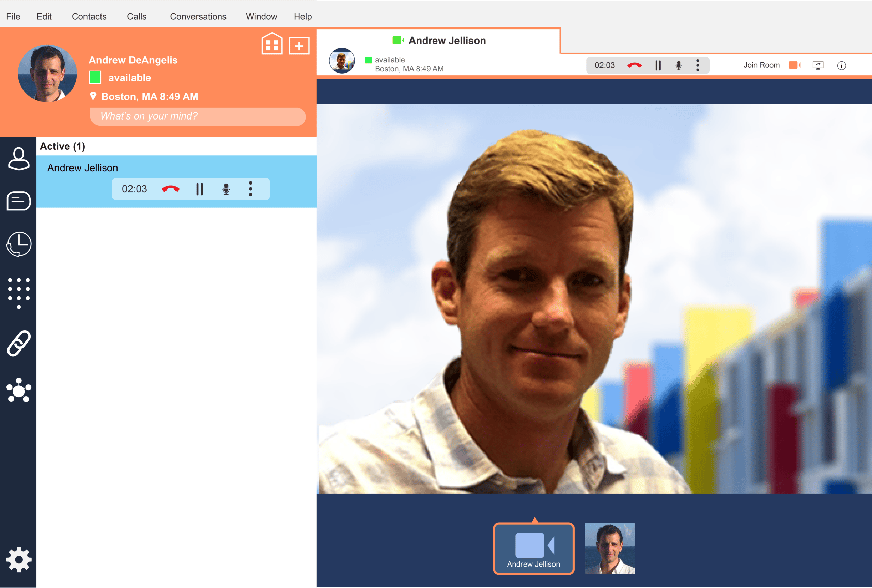This screenshot has width=872, height=588.
Task: Open settings via the gear icon
Action: click(18, 559)
